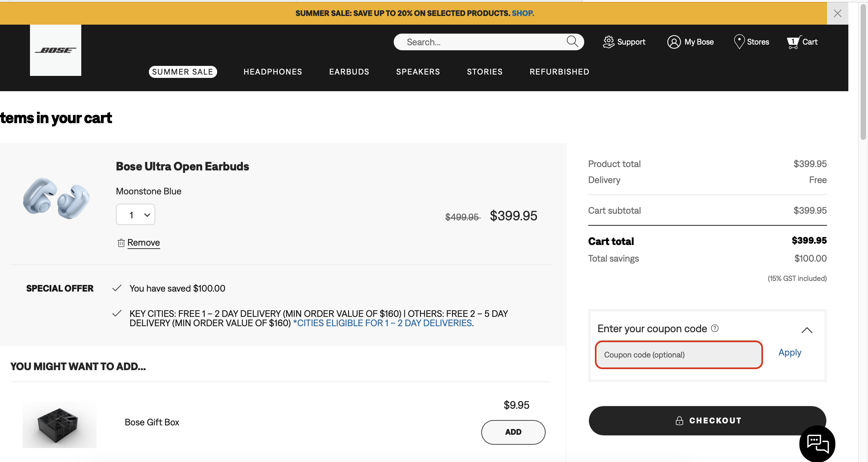Viewport: 868px width, 462px height.
Task: Remove Bose Ultra Open Earbuds from cart
Action: (x=143, y=242)
